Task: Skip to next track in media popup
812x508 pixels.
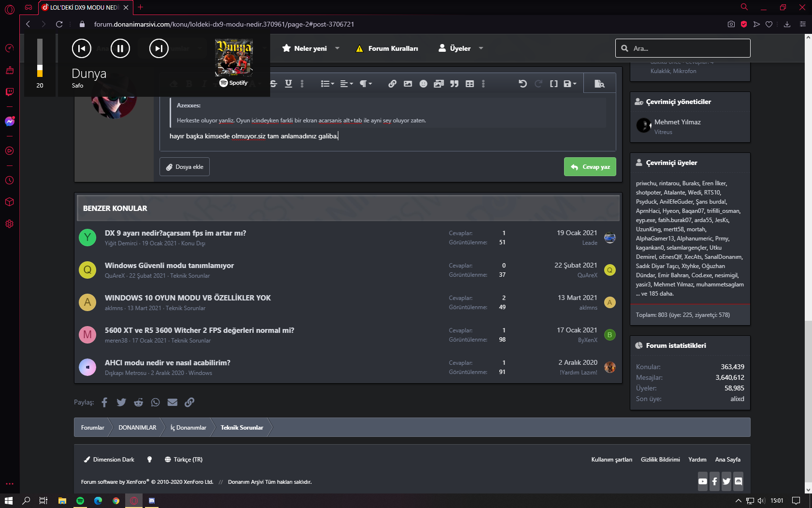Action: pos(159,48)
